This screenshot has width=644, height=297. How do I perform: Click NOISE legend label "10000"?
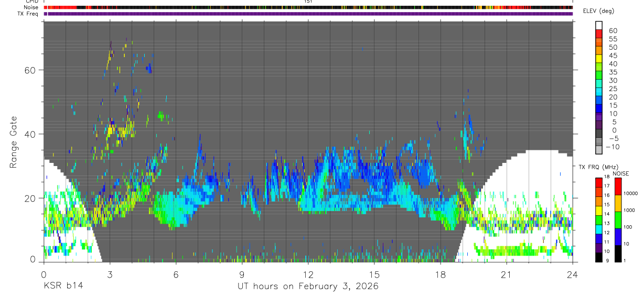coord(631,194)
